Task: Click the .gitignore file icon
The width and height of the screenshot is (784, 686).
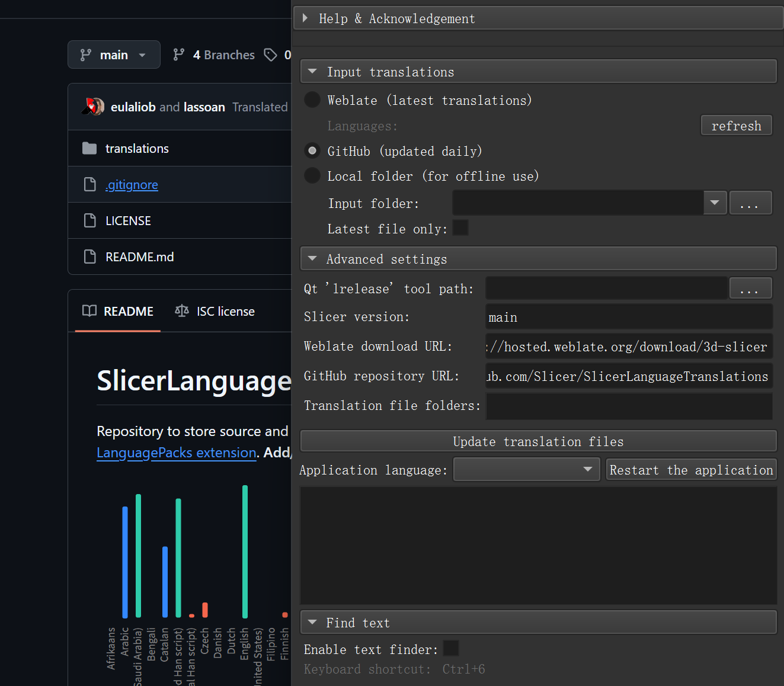Action: tap(89, 185)
